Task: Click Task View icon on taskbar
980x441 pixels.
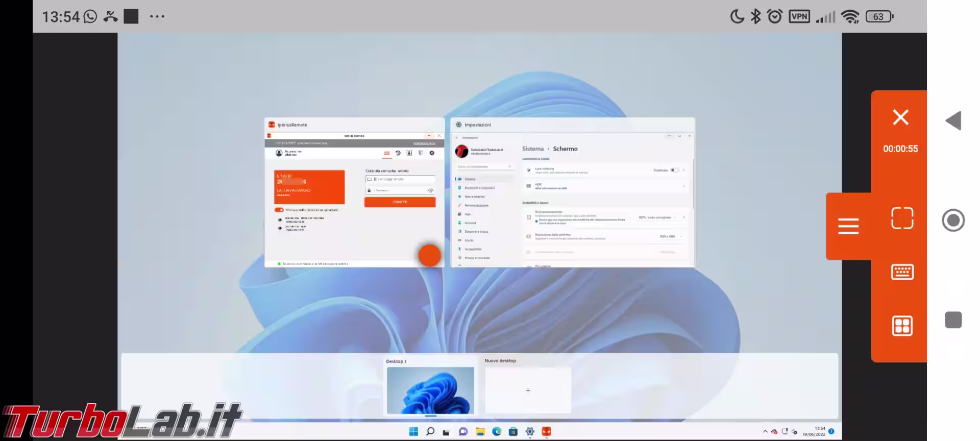Action: coord(446,432)
